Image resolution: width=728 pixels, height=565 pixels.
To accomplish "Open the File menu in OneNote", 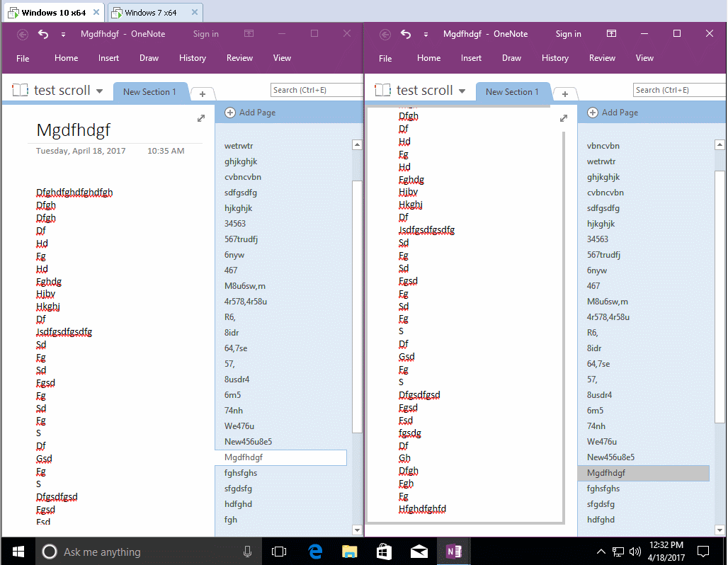I will [x=22, y=58].
